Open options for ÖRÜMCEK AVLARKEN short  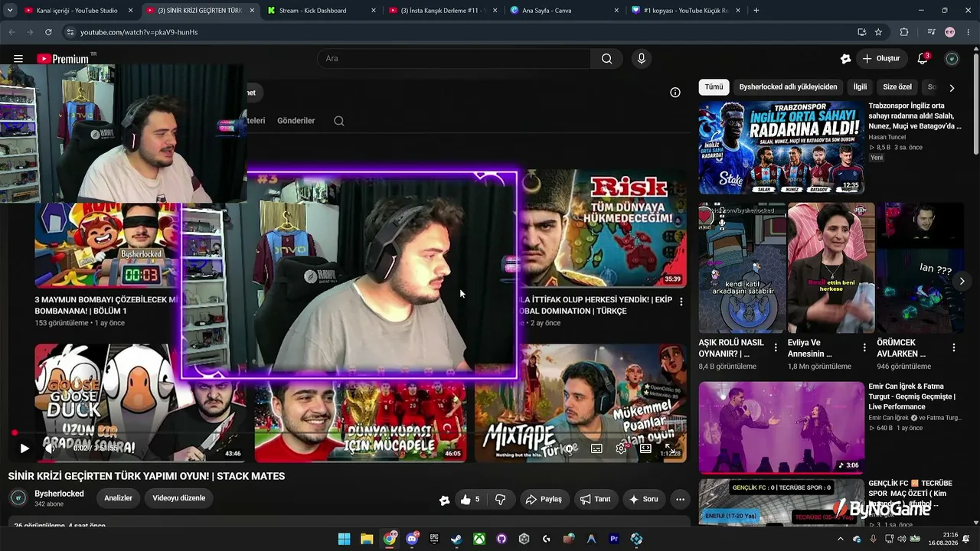click(x=954, y=347)
